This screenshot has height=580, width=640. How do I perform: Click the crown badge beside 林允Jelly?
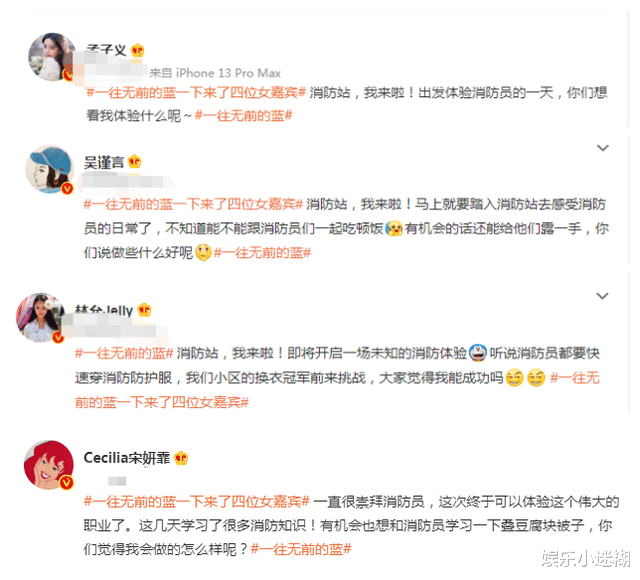(x=144, y=311)
